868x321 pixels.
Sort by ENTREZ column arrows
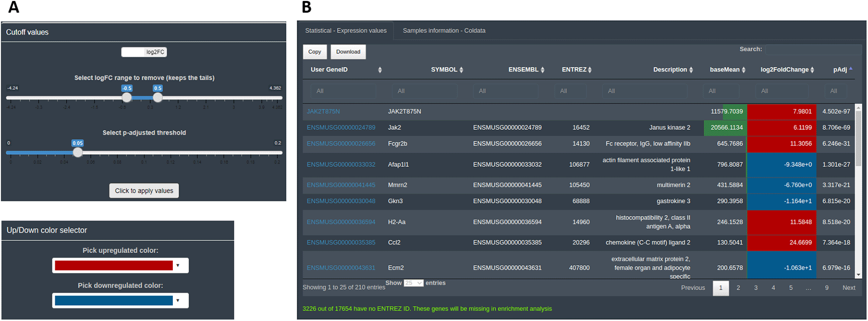tap(590, 70)
